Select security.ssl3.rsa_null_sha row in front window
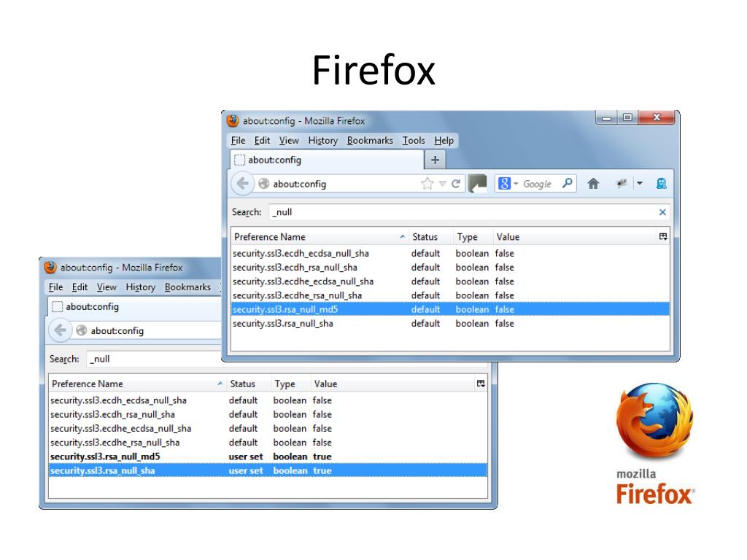The height and width of the screenshot is (560, 747). click(450, 323)
